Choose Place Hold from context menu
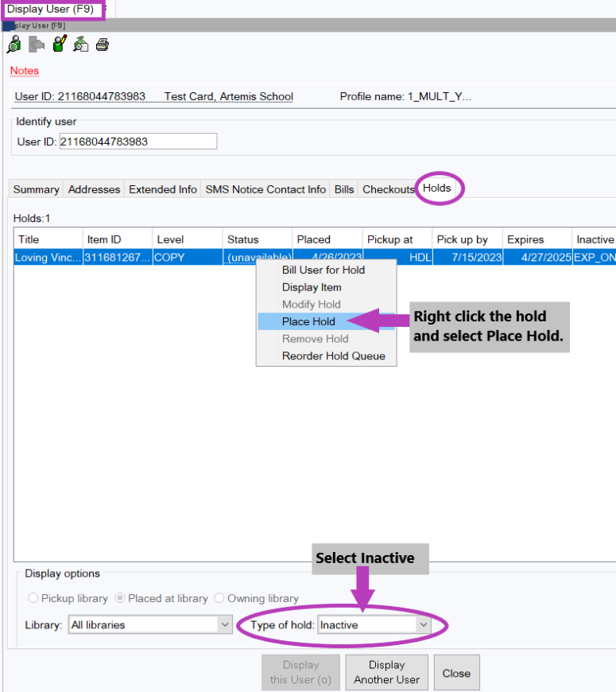 pos(308,321)
